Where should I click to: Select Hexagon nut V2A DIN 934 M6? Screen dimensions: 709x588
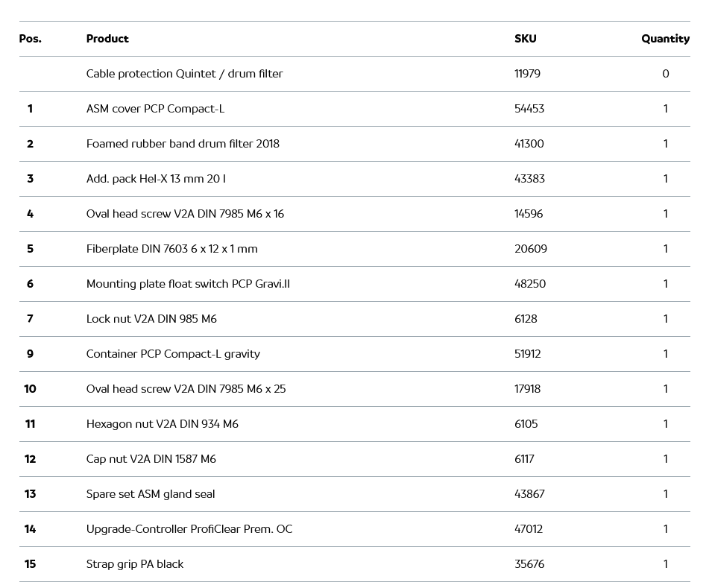(162, 424)
